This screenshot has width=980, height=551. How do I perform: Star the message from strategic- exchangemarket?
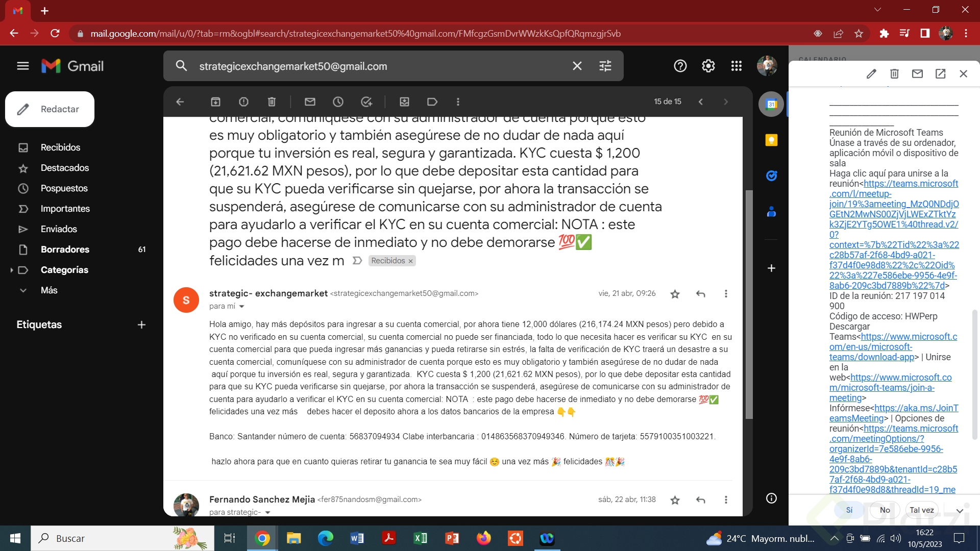675,293
